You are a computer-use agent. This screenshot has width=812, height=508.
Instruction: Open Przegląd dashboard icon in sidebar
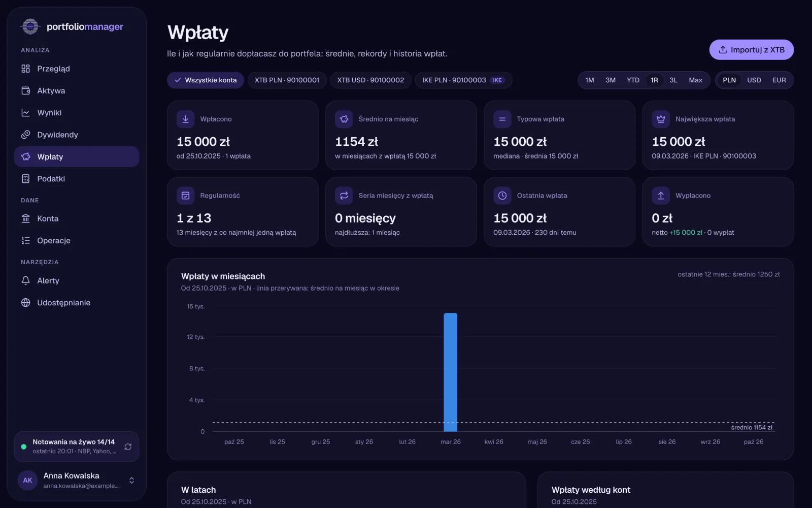coord(25,69)
